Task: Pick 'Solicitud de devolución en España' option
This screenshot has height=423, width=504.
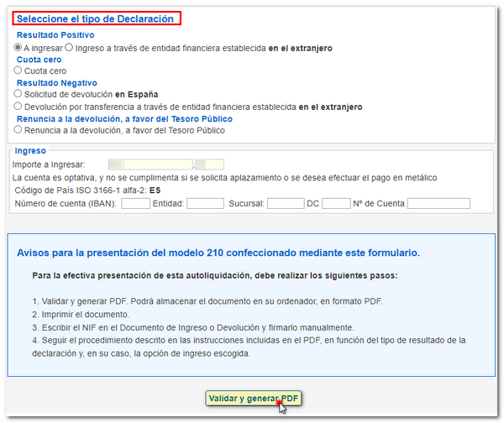Action: 18,95
